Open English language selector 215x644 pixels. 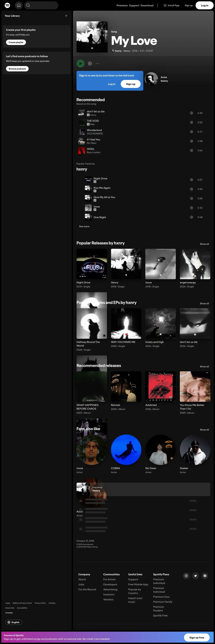point(14,622)
